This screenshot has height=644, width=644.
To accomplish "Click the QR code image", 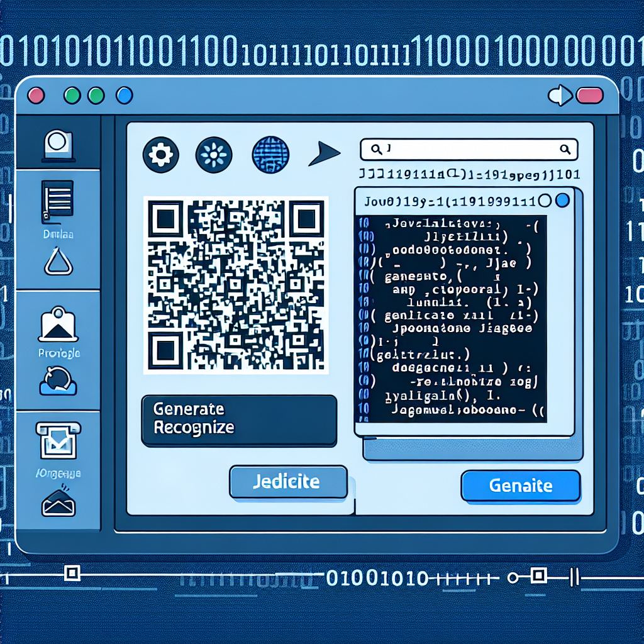I will point(236,286).
